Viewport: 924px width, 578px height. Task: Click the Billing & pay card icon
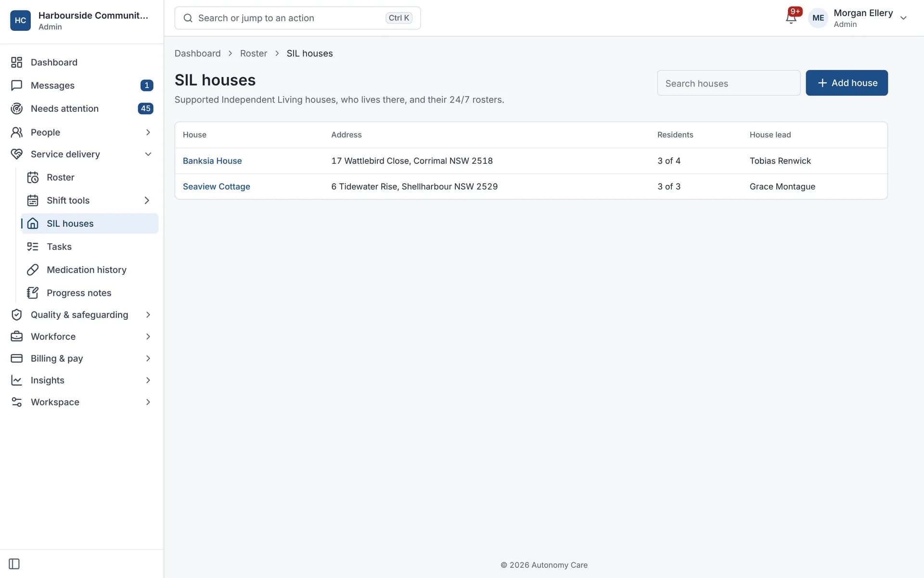click(x=17, y=358)
